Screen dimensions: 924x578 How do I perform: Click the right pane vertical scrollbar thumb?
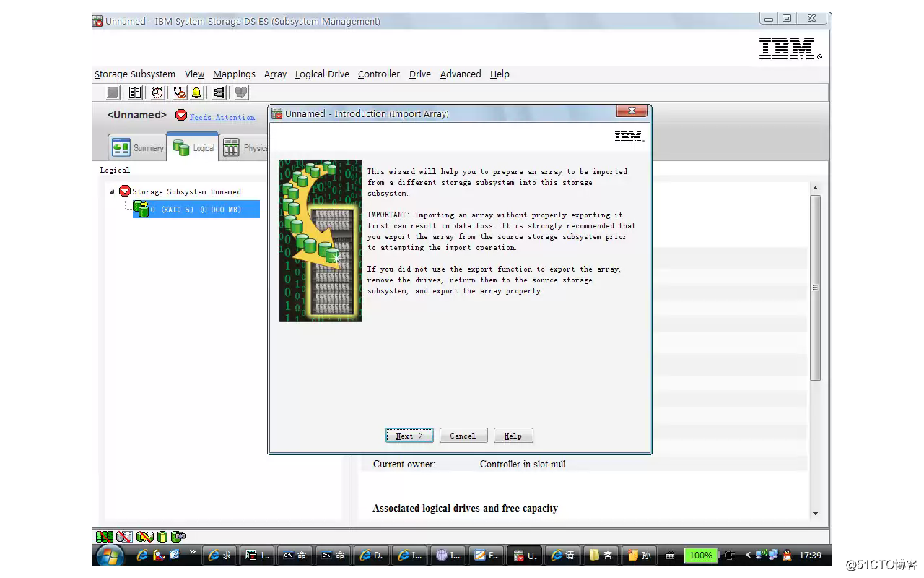[815, 288]
